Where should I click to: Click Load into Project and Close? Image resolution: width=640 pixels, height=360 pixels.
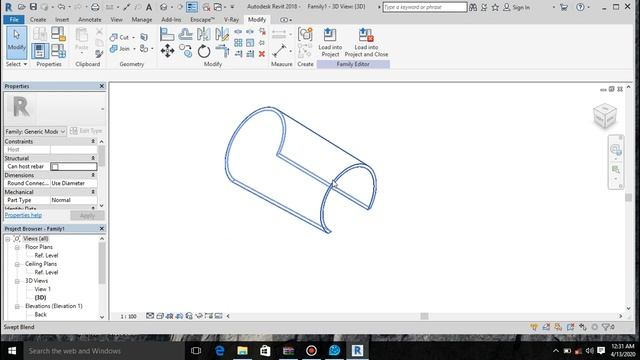pyautogui.click(x=366, y=42)
